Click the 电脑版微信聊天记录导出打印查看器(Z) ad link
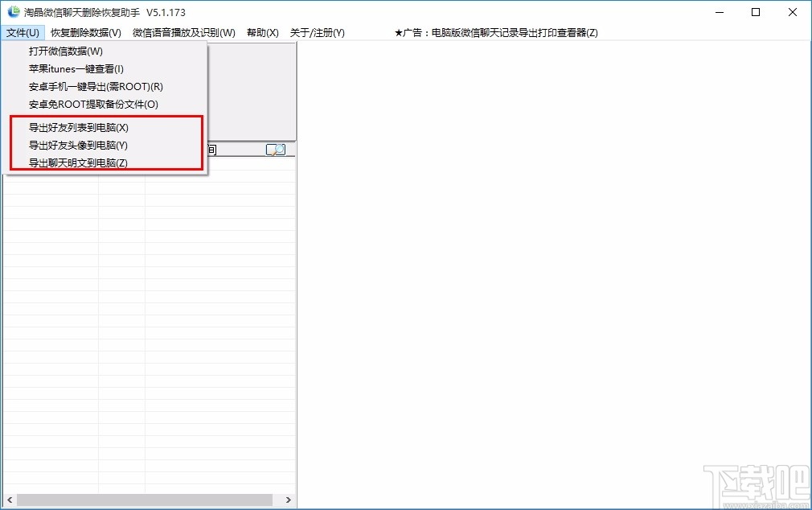 coord(496,33)
